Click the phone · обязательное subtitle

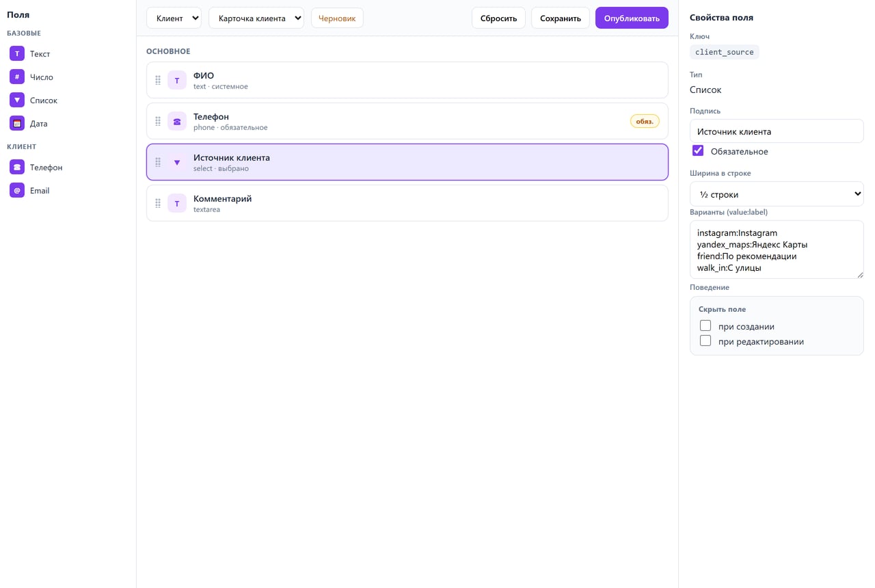(x=230, y=128)
